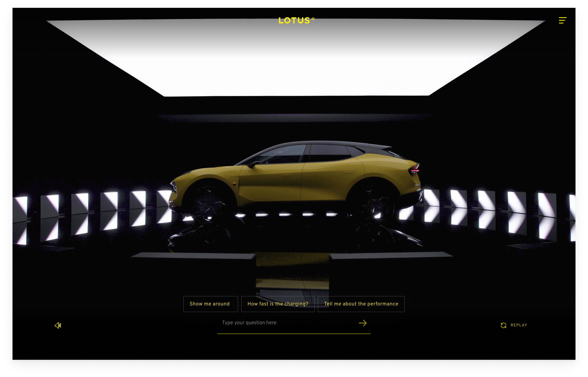Mute the showroom audio via speaker icon

(58, 325)
